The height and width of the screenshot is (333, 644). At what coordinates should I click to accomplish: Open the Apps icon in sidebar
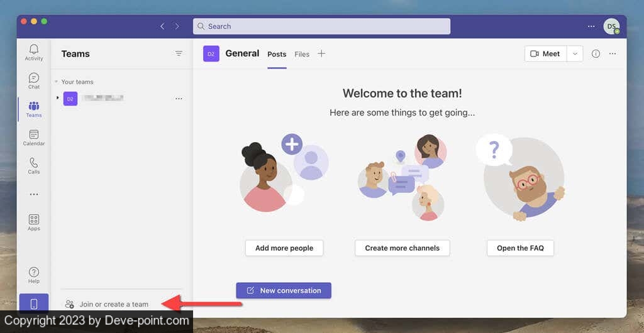coord(34,222)
